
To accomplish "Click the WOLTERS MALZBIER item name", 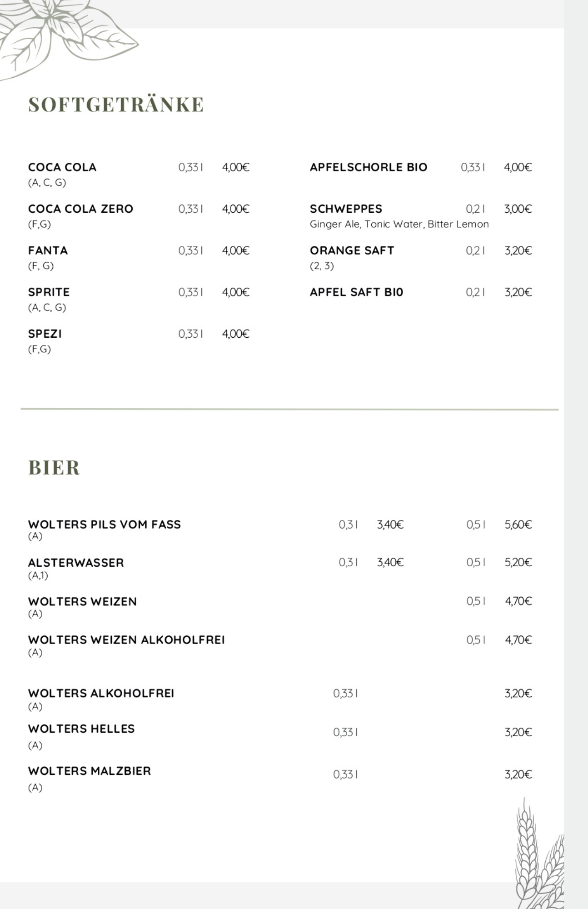I will [89, 771].
